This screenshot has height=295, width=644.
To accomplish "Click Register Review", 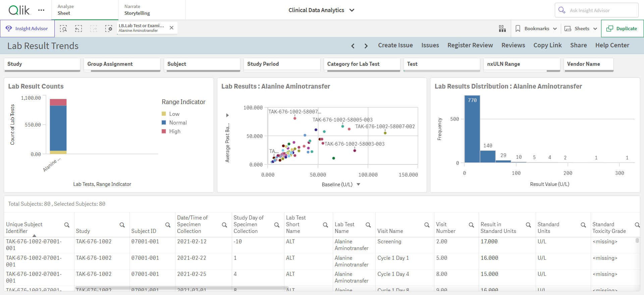I will point(470,45).
